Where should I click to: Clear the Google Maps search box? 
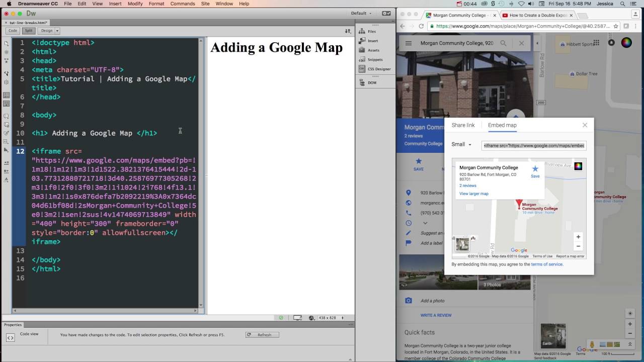click(521, 43)
